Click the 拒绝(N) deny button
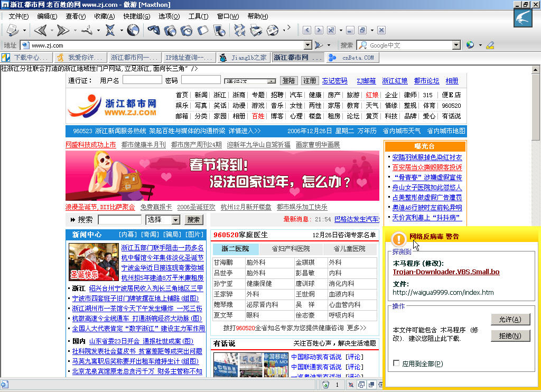The width and height of the screenshot is (541, 392). tap(510, 336)
